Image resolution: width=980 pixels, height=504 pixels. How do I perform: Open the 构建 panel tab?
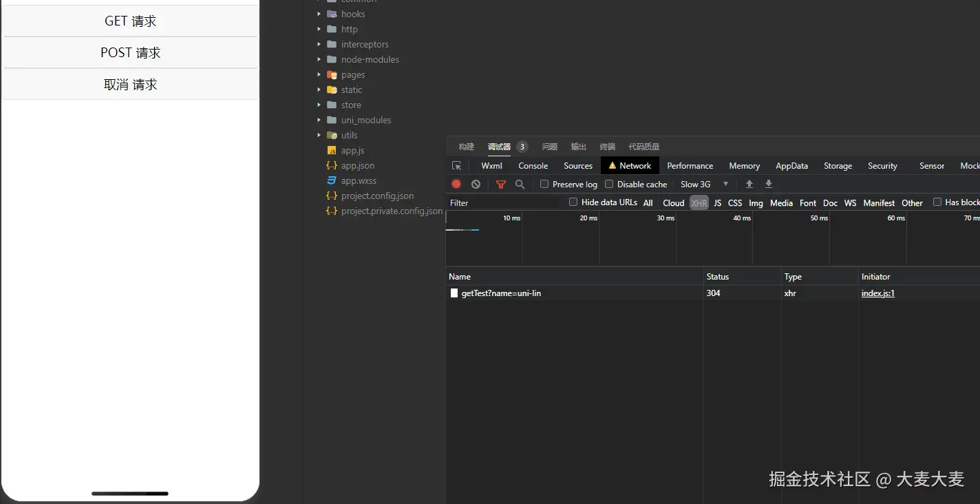tap(467, 147)
